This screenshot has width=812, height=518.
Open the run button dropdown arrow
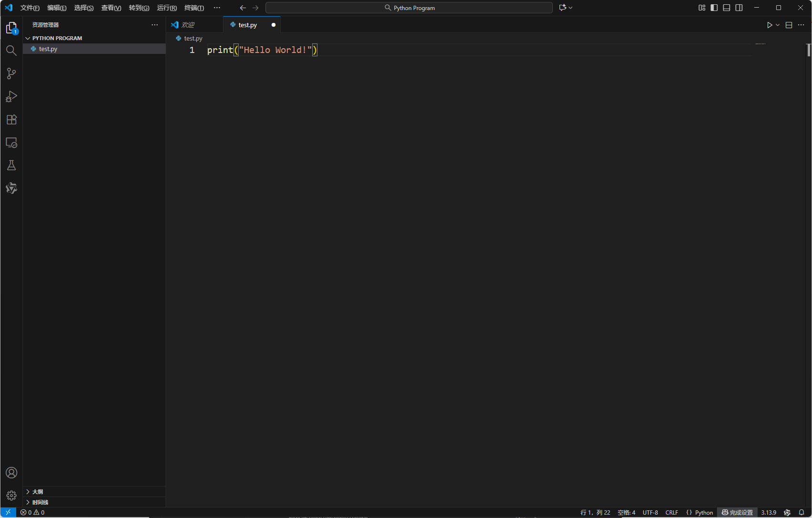pos(778,25)
